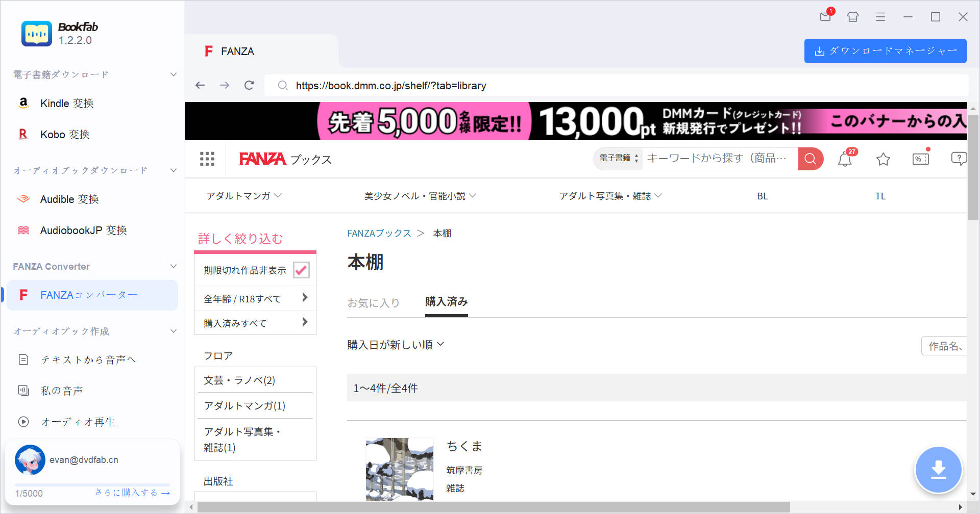Select the Kobo 変換 converter
The width and height of the screenshot is (980, 514).
tap(65, 134)
